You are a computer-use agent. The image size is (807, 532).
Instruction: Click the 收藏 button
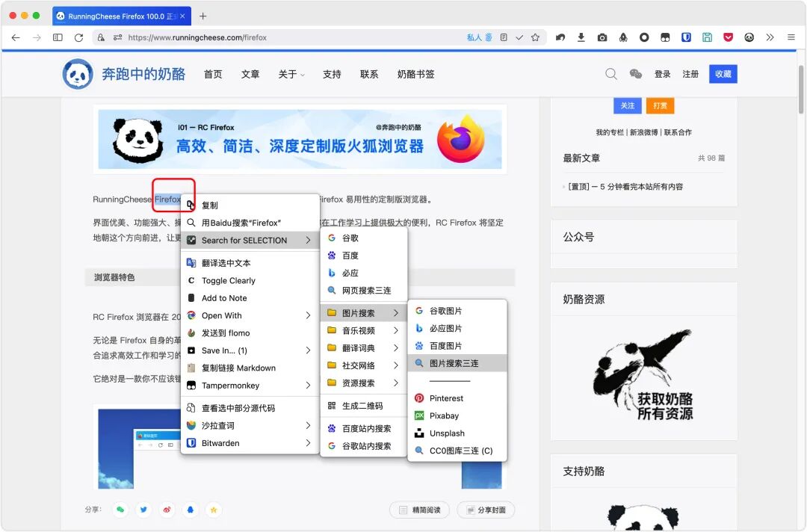723,74
